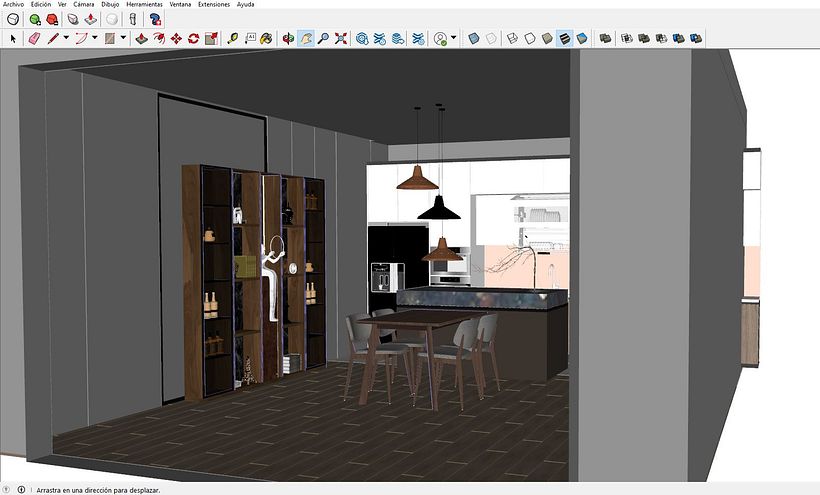Open the Extension Manager icon

(x=418, y=38)
